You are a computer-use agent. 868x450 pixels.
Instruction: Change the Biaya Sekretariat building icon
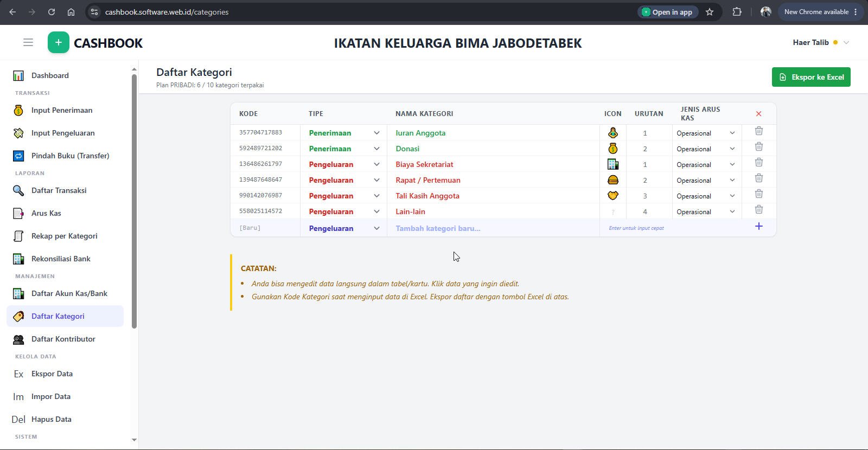(x=613, y=164)
